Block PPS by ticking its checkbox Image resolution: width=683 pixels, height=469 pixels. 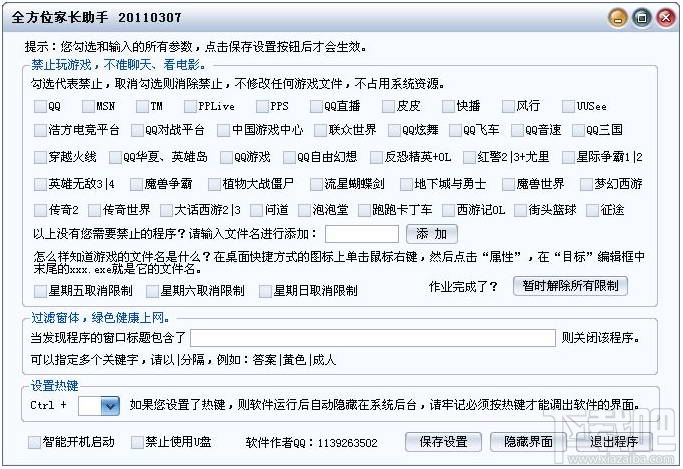point(262,106)
